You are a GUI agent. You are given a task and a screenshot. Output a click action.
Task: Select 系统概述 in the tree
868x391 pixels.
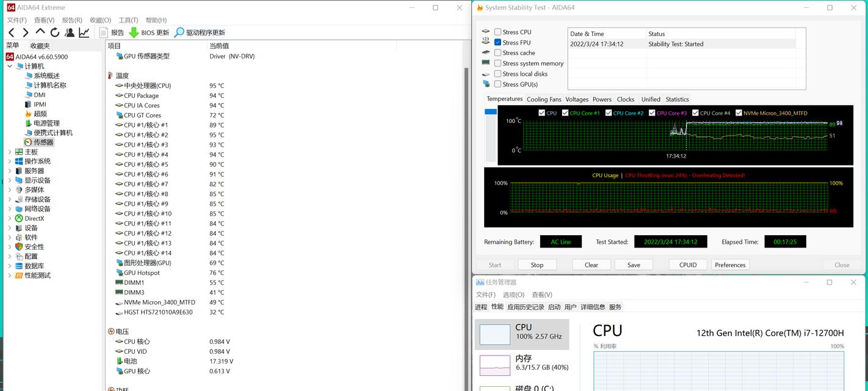tap(46, 76)
